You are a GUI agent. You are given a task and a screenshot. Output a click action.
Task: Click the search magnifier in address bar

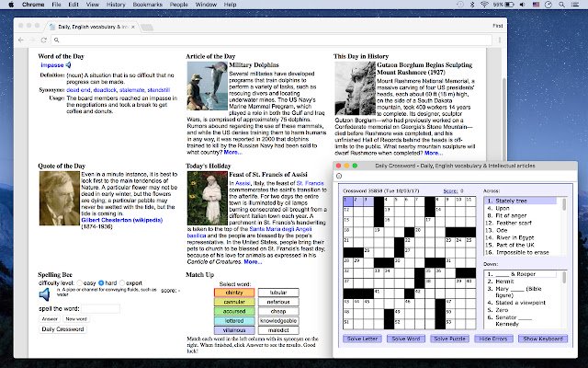[56, 40]
